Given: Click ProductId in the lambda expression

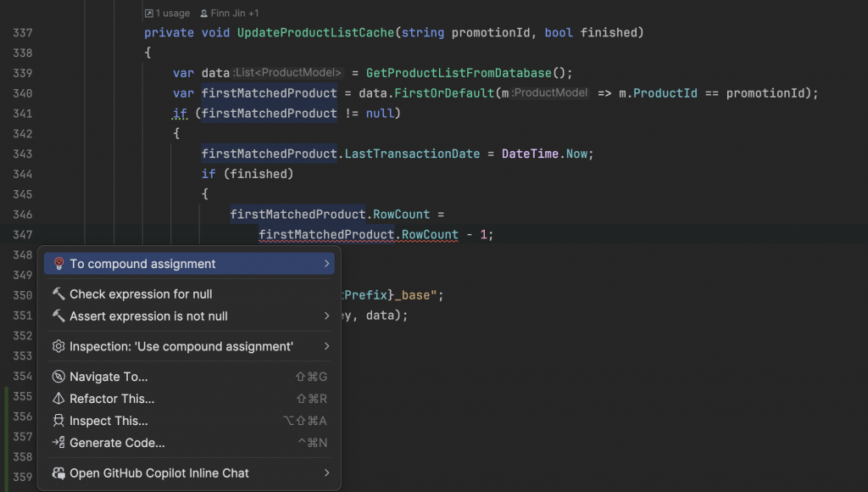Looking at the screenshot, I should 665,93.
